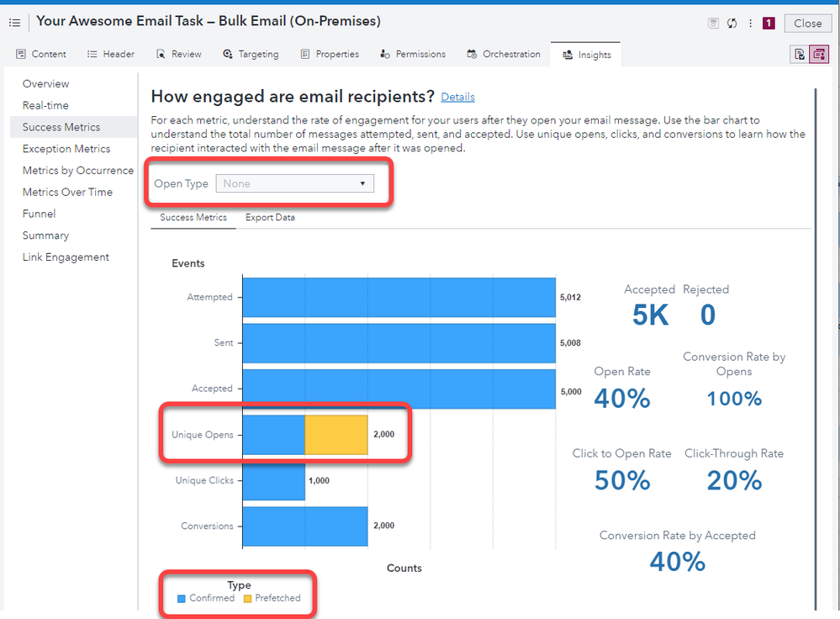Click the blue Confirmed segment of Unique Opens
The width and height of the screenshot is (840, 619).
(x=274, y=435)
